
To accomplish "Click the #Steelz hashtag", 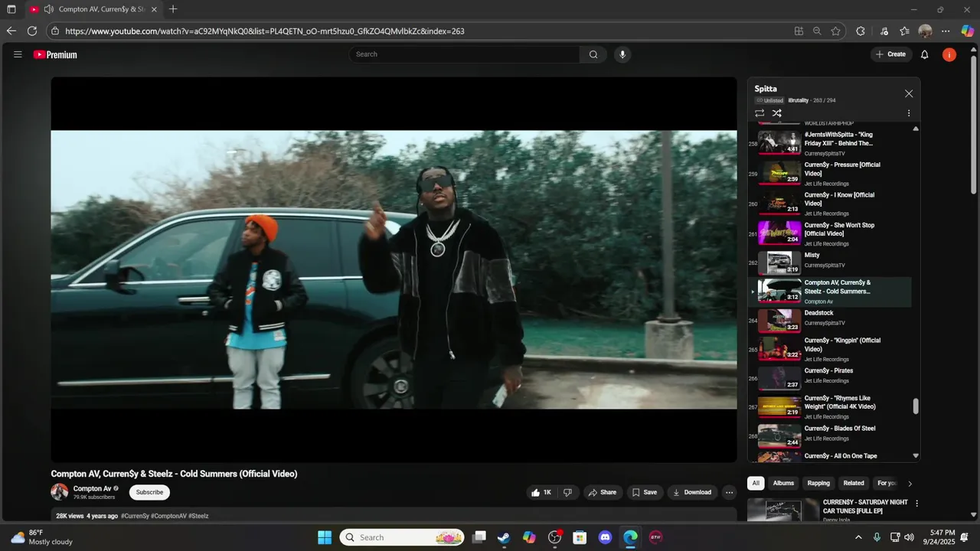I will (198, 517).
